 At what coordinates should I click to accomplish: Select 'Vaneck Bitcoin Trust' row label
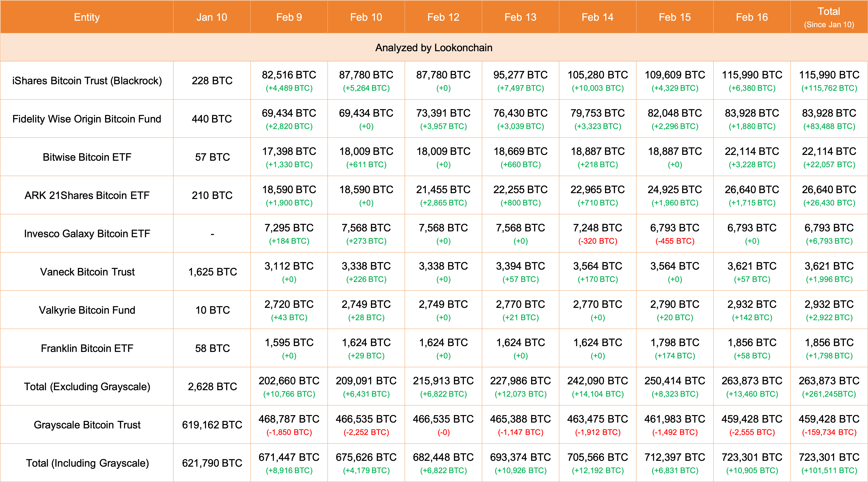pyautogui.click(x=87, y=272)
